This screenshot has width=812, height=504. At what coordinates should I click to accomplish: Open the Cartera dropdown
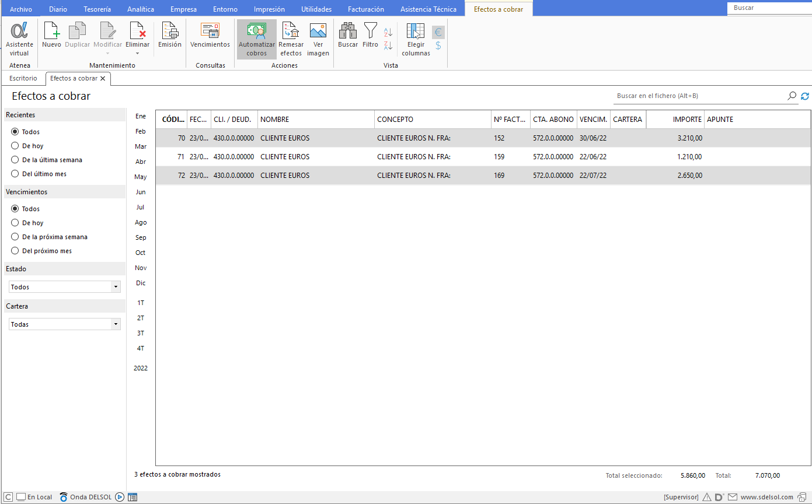(65, 324)
